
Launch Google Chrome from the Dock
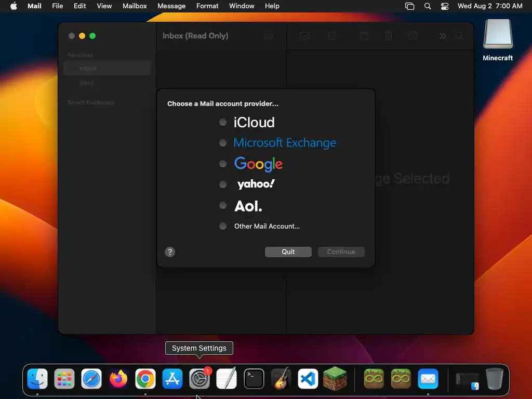point(145,378)
